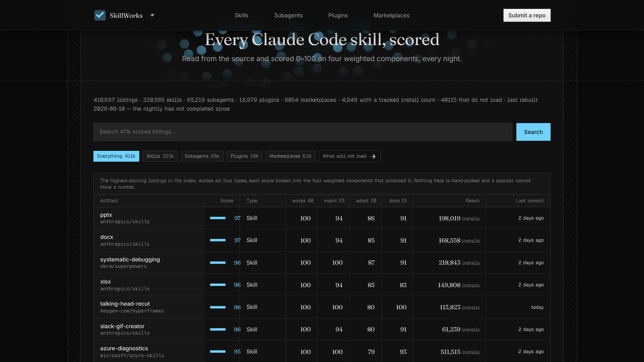Click the Every Claude Code skill, scored heading
Image resolution: width=644 pixels, height=362 pixels.
click(322, 39)
